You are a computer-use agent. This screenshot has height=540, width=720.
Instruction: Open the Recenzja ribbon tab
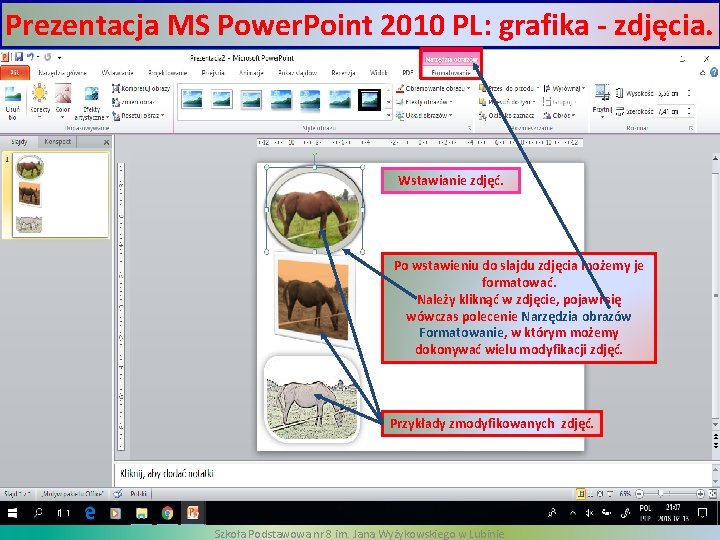(343, 73)
